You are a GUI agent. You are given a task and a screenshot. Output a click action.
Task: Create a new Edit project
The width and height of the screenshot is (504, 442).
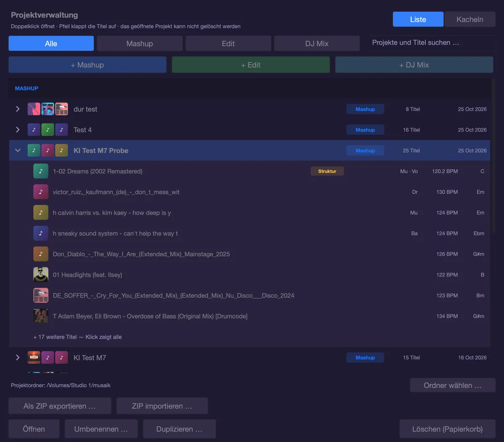(251, 65)
